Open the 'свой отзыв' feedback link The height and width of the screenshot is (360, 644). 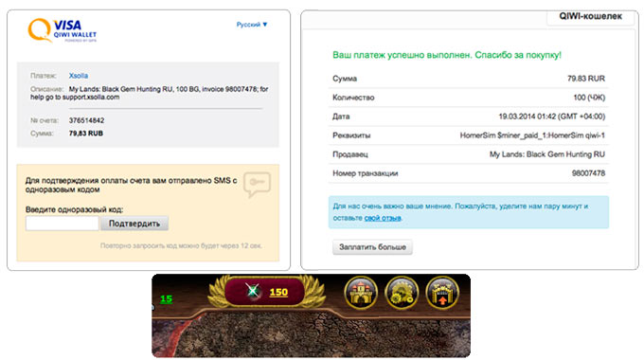click(383, 218)
